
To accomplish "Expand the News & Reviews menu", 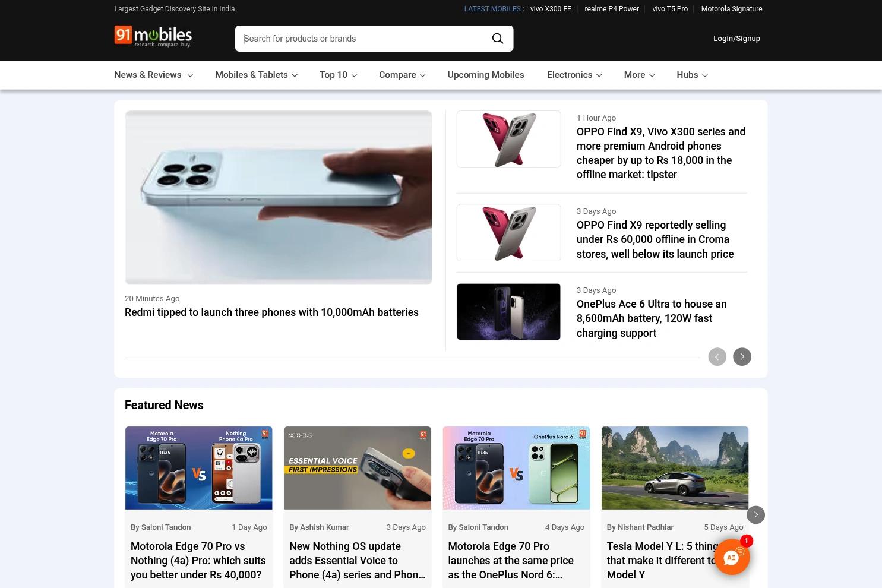I will [153, 75].
